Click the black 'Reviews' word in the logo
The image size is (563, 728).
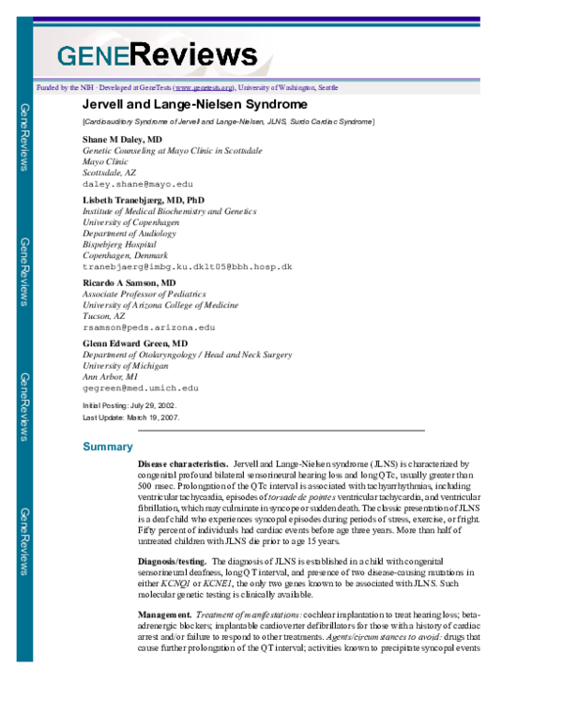pyautogui.click(x=193, y=55)
